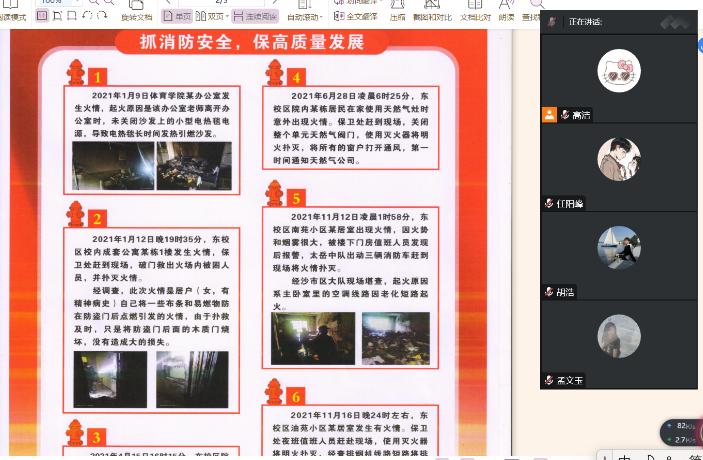Click the reading mode (阅读模式) item
703x460 pixels.
tap(12, 16)
